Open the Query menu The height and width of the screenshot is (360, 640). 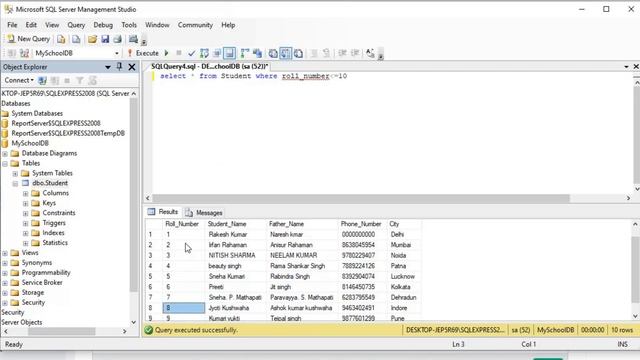tap(76, 25)
